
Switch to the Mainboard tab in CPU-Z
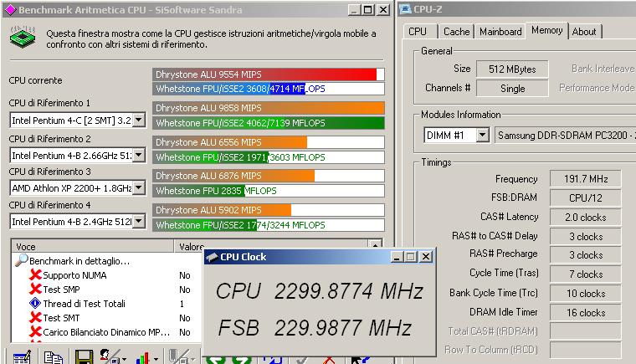pos(500,31)
